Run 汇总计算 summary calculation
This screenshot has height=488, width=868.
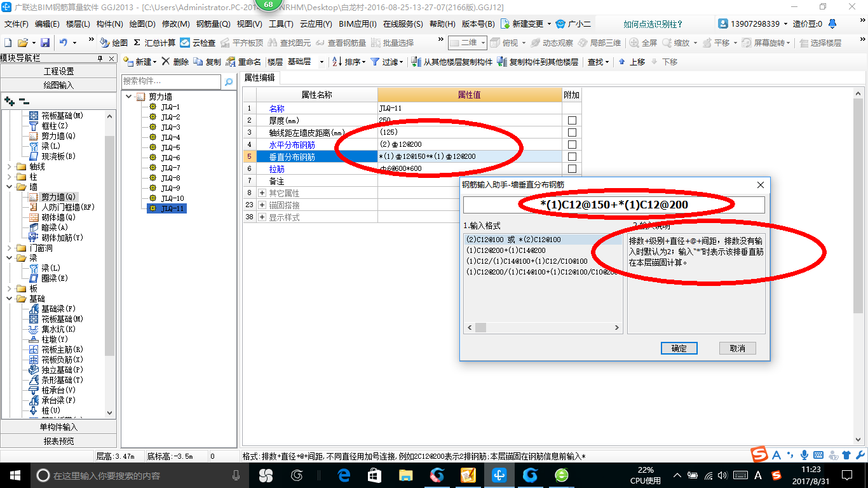pyautogui.click(x=154, y=43)
